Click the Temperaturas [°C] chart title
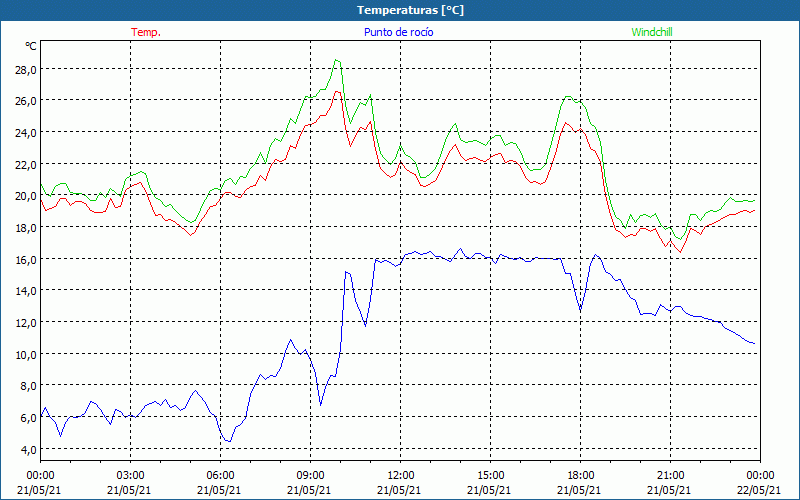Screen dimensions: 800x500 pos(410,10)
